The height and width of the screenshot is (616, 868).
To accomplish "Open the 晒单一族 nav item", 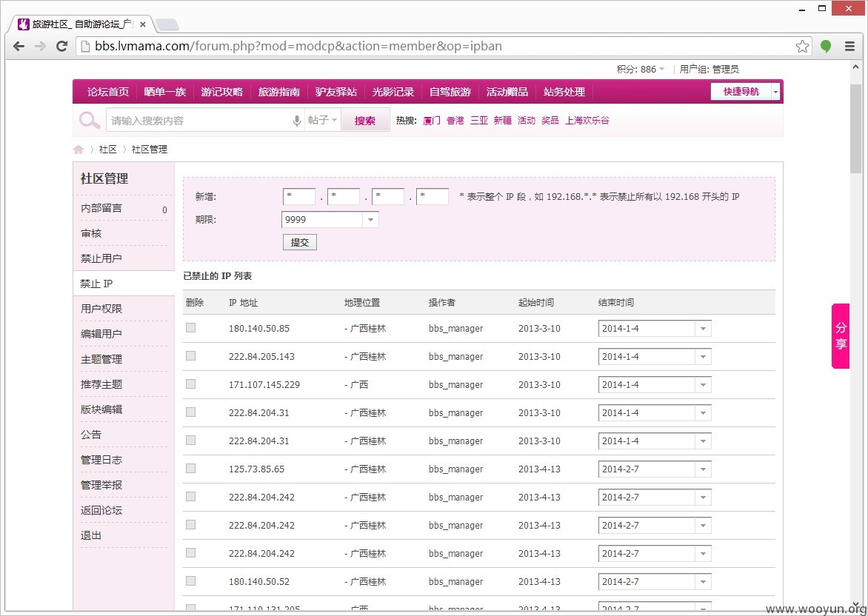I will [165, 92].
